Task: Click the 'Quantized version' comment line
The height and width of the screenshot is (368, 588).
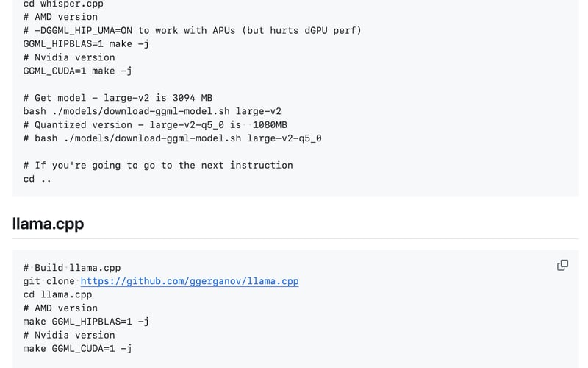Action: [155, 124]
